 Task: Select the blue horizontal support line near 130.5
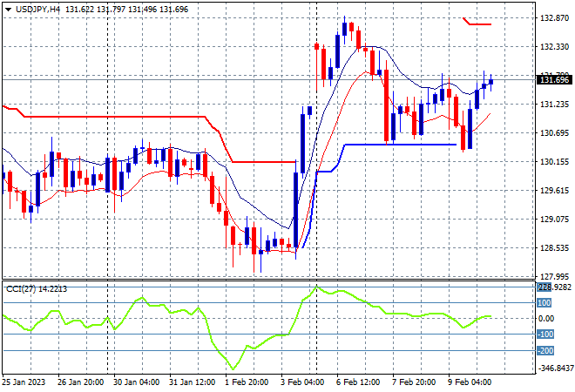point(401,145)
